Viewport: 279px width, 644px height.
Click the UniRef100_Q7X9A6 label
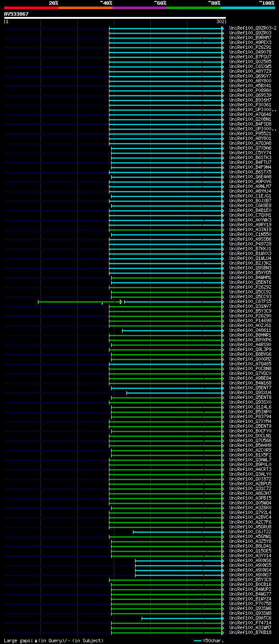pos(250,148)
